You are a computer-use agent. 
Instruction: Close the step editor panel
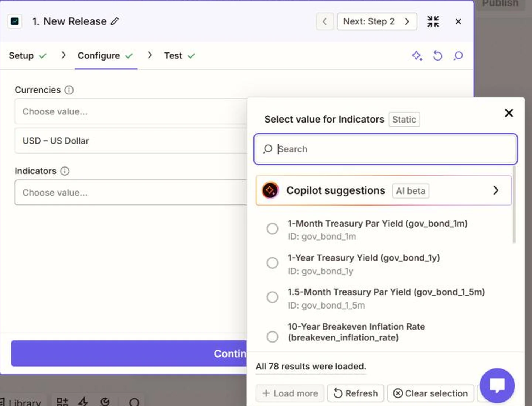click(x=458, y=21)
